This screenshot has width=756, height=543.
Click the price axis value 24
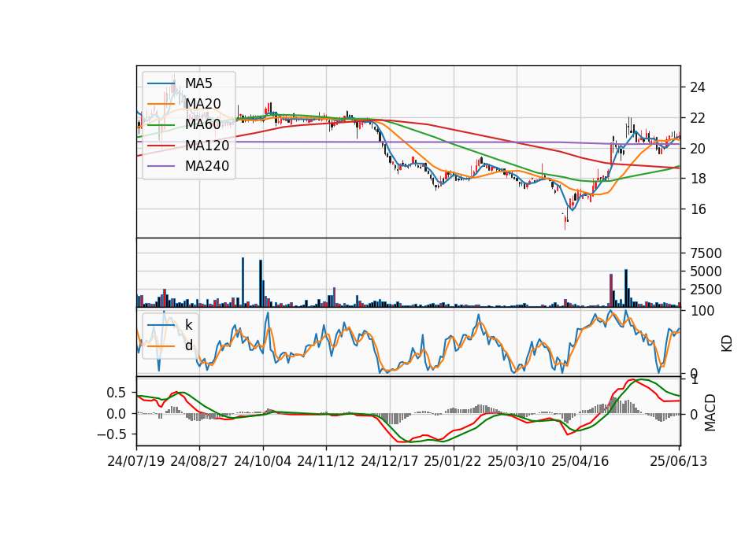coord(698,87)
